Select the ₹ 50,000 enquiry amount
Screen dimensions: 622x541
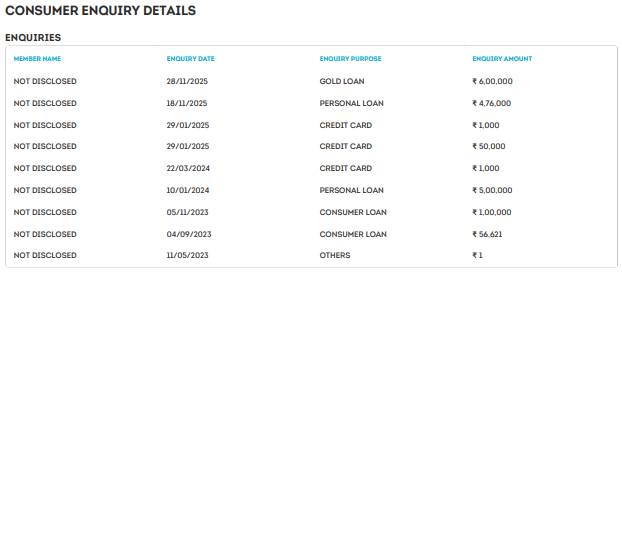tap(489, 146)
